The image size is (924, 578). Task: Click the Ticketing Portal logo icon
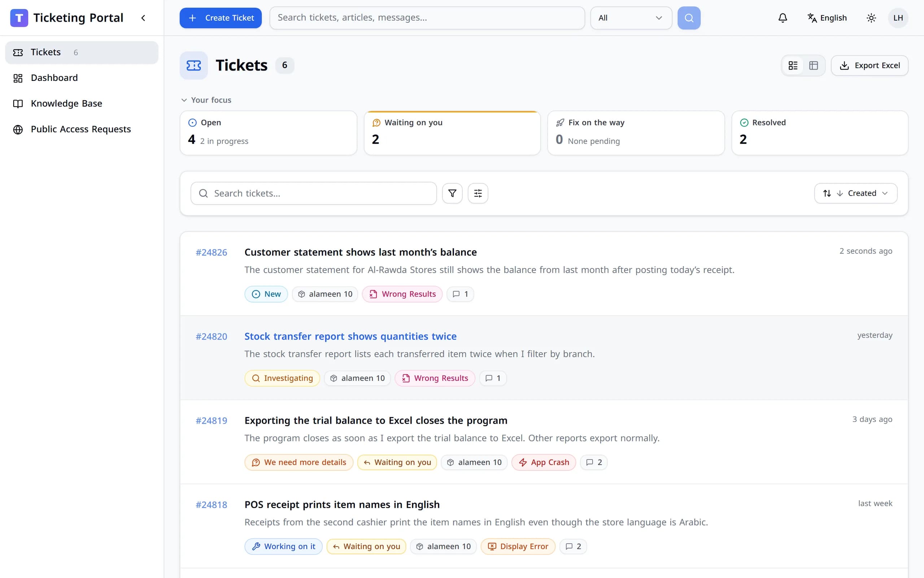point(19,18)
